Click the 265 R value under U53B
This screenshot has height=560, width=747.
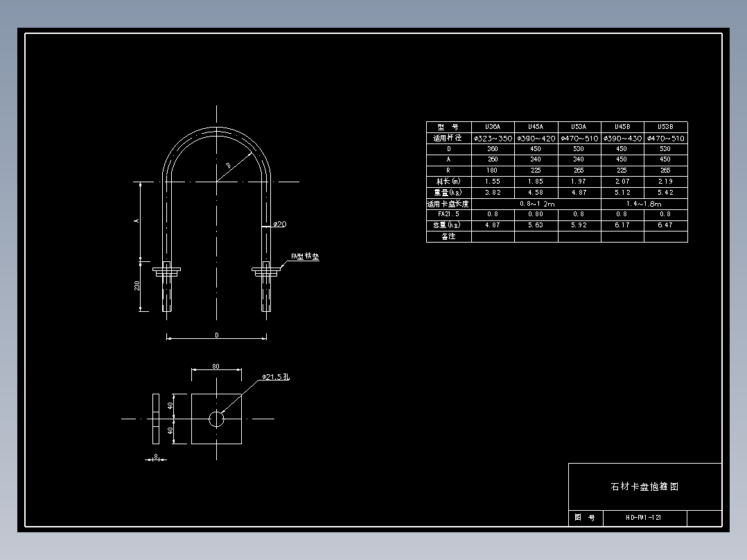[665, 170]
